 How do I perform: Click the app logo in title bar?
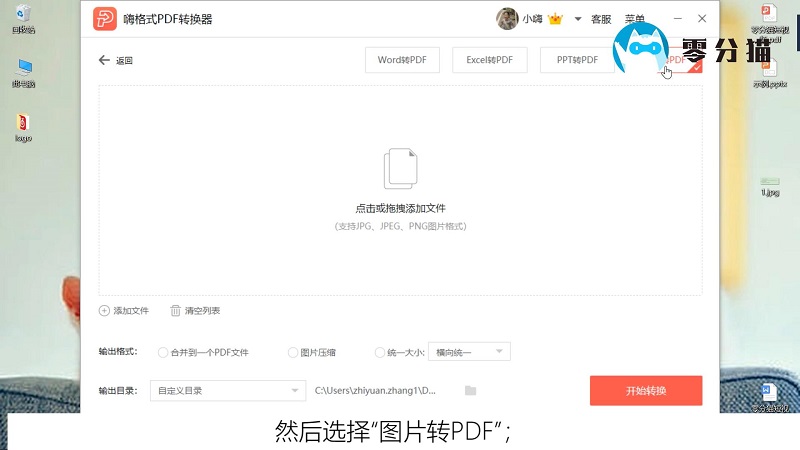click(x=105, y=19)
